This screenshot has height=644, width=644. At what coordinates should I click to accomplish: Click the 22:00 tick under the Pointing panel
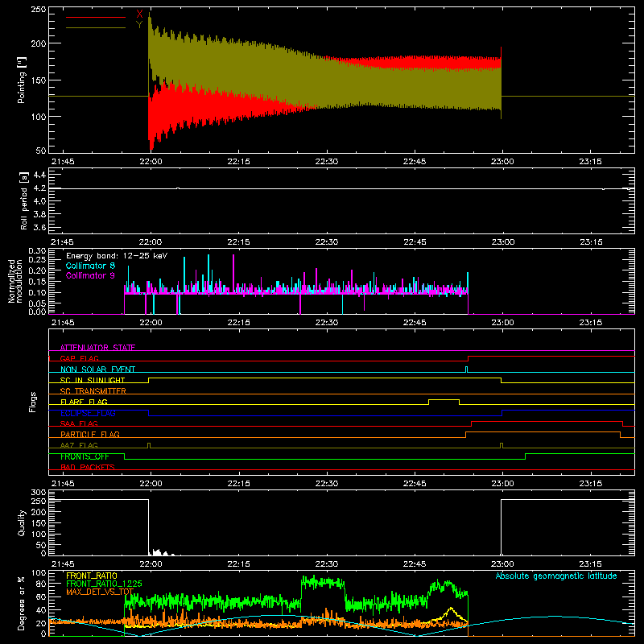tap(151, 162)
